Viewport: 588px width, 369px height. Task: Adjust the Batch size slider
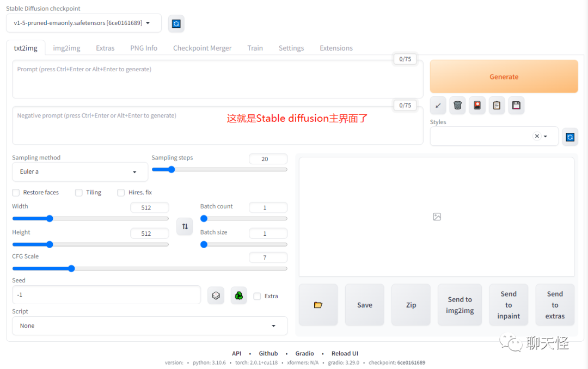[244, 244]
